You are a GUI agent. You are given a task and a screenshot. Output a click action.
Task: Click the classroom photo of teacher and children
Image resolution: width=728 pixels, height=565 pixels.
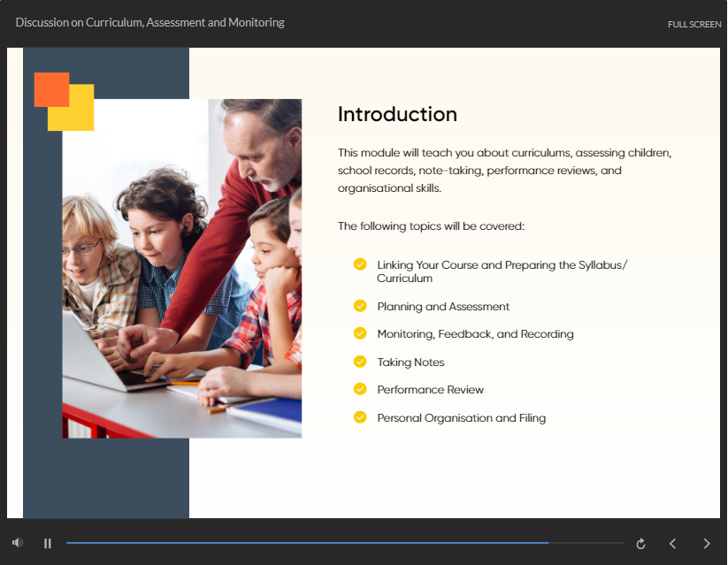click(182, 268)
